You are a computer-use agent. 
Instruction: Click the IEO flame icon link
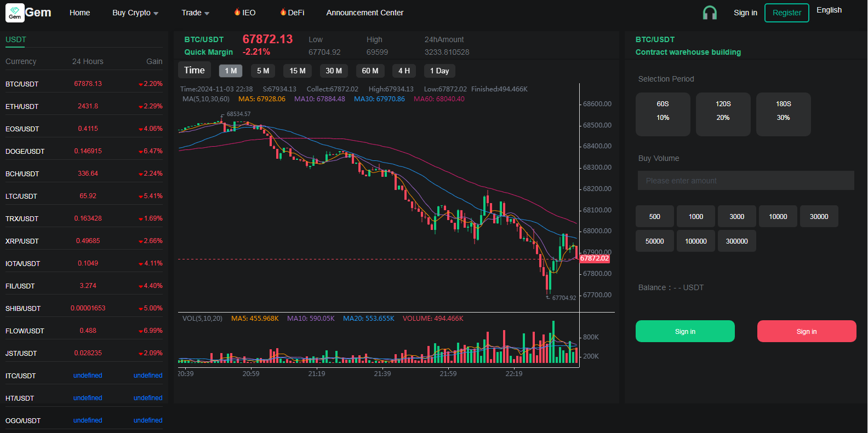[244, 13]
